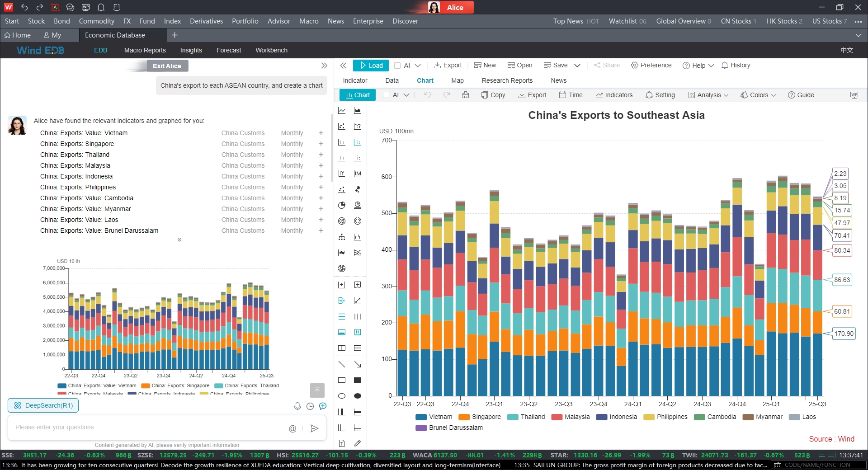
Task: Draw an ellipse with the outline oval tool
Action: click(342, 396)
